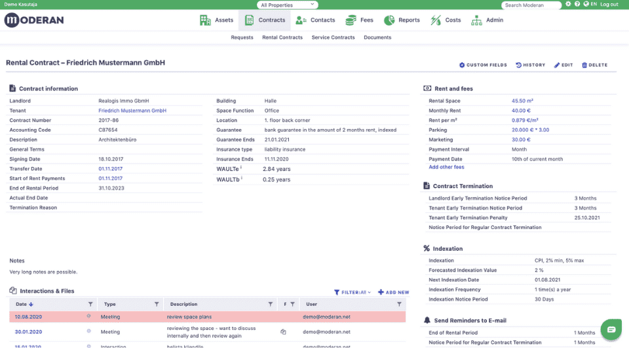Add new interaction
The image size is (629, 364).
pyautogui.click(x=394, y=292)
